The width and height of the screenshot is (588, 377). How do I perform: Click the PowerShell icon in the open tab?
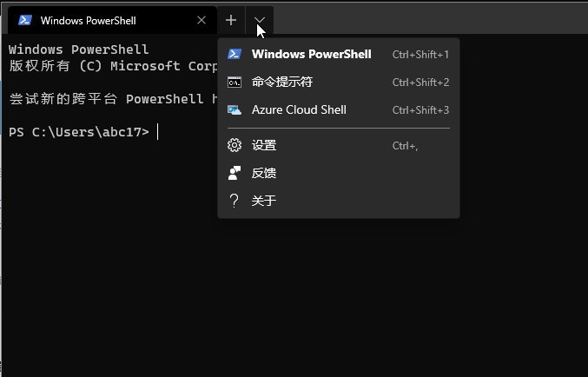click(x=25, y=20)
